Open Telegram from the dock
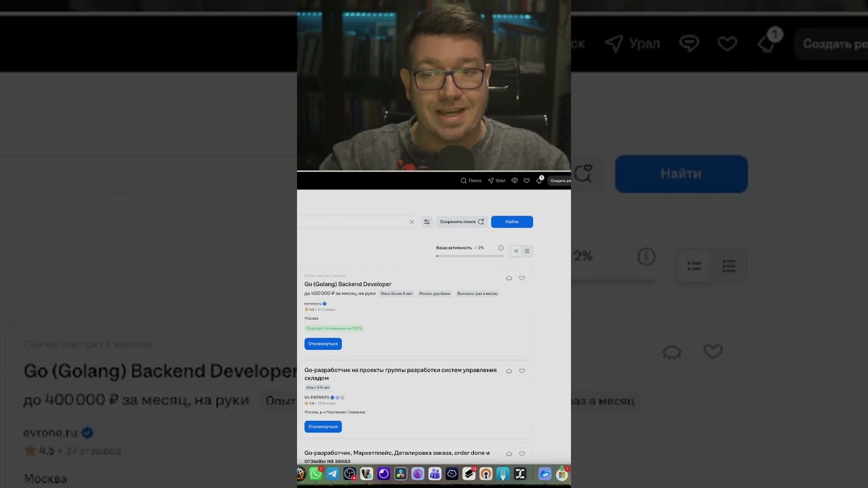 coord(333,474)
